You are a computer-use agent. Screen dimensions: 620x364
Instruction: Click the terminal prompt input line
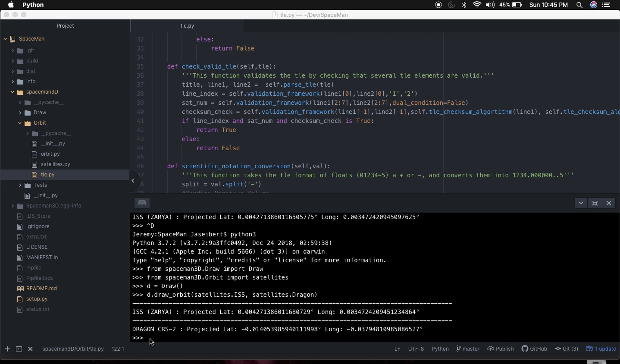coord(375,338)
